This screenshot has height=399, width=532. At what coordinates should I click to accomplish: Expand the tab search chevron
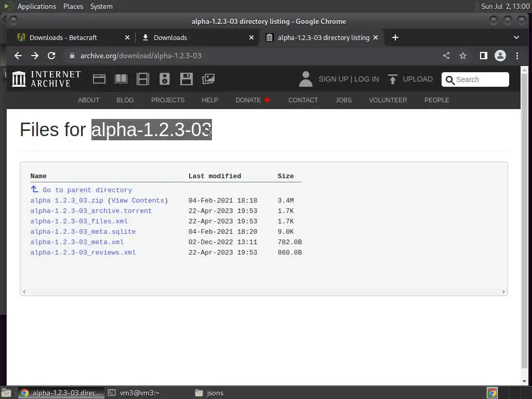pos(516,37)
